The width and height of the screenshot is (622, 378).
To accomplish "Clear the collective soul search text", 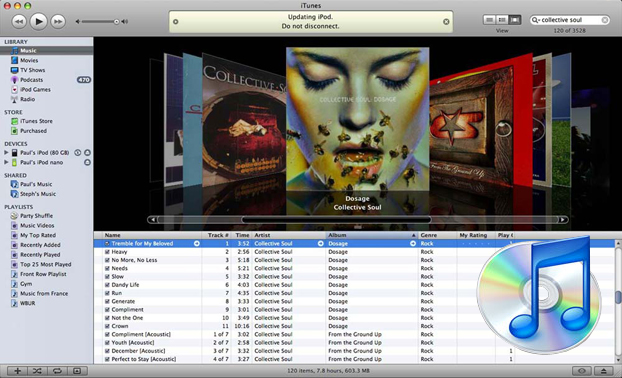I will point(605,20).
